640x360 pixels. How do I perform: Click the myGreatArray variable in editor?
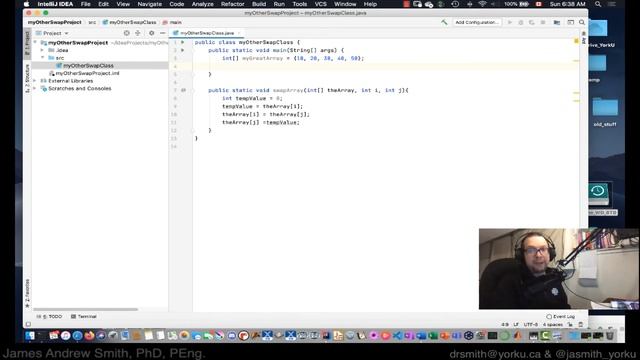262,58
